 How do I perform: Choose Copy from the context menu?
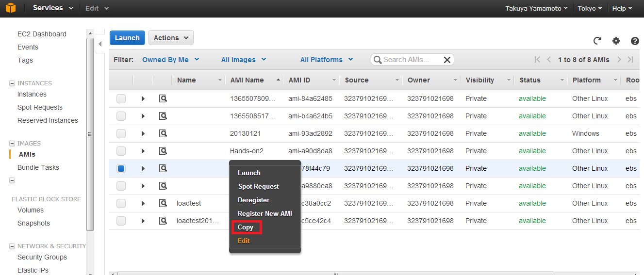(246, 227)
